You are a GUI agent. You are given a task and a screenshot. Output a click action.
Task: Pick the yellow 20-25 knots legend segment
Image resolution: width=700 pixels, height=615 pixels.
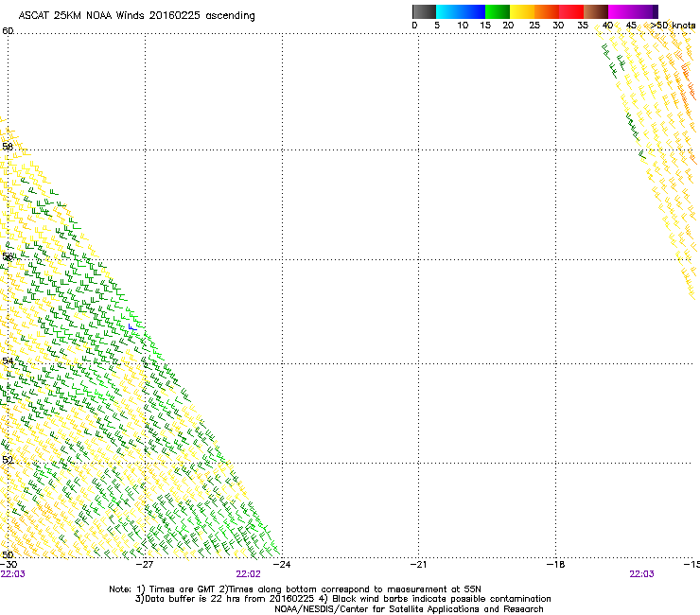pyautogui.click(x=522, y=11)
